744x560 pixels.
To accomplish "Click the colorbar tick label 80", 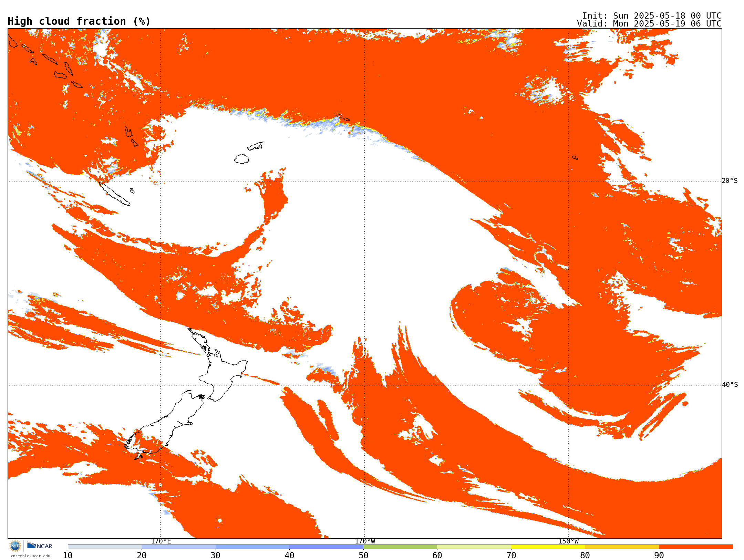I will coord(585,555).
